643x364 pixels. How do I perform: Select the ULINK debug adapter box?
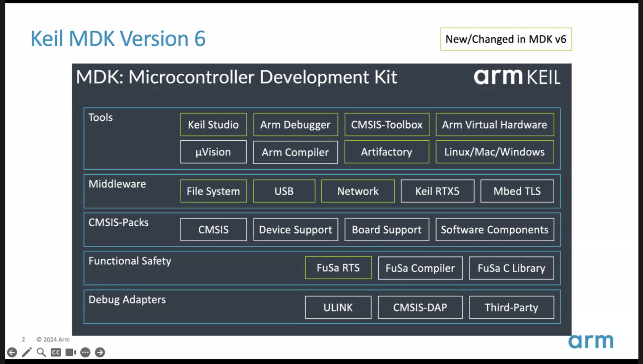click(338, 307)
